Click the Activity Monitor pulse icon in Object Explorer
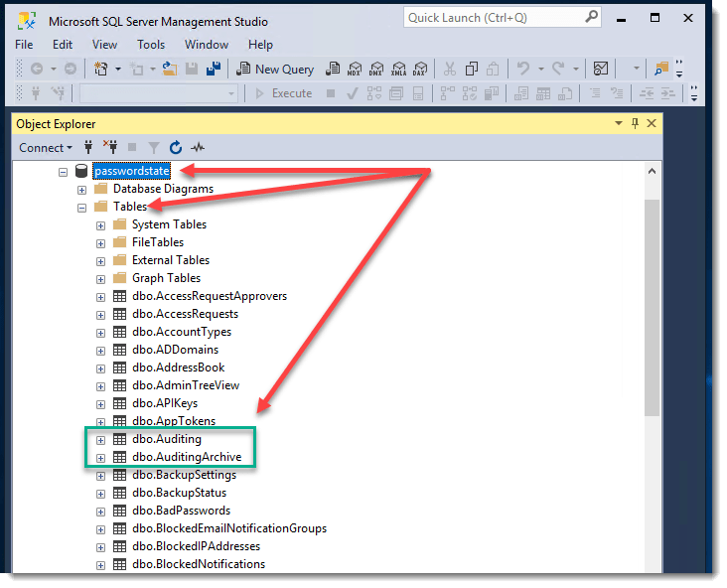 click(x=198, y=147)
